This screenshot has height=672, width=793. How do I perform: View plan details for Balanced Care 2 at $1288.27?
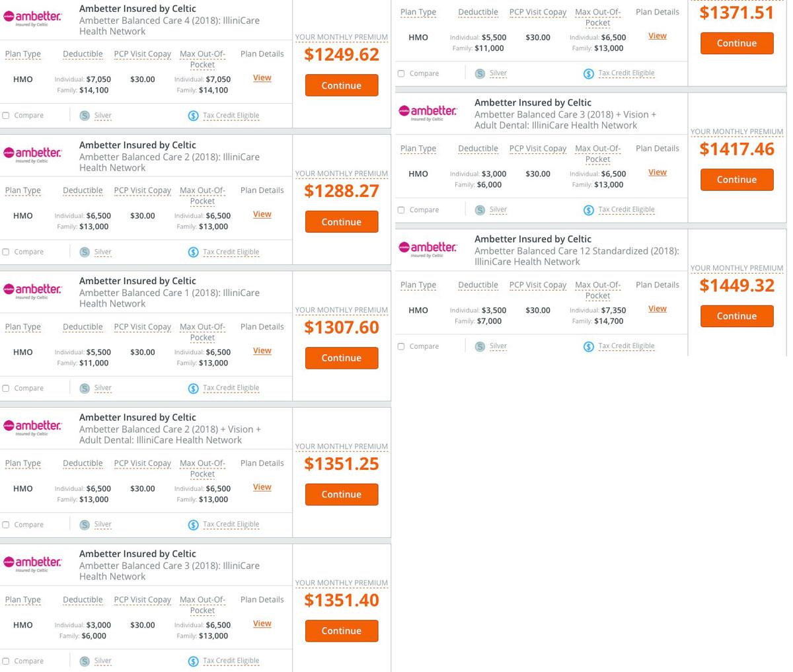(x=262, y=214)
